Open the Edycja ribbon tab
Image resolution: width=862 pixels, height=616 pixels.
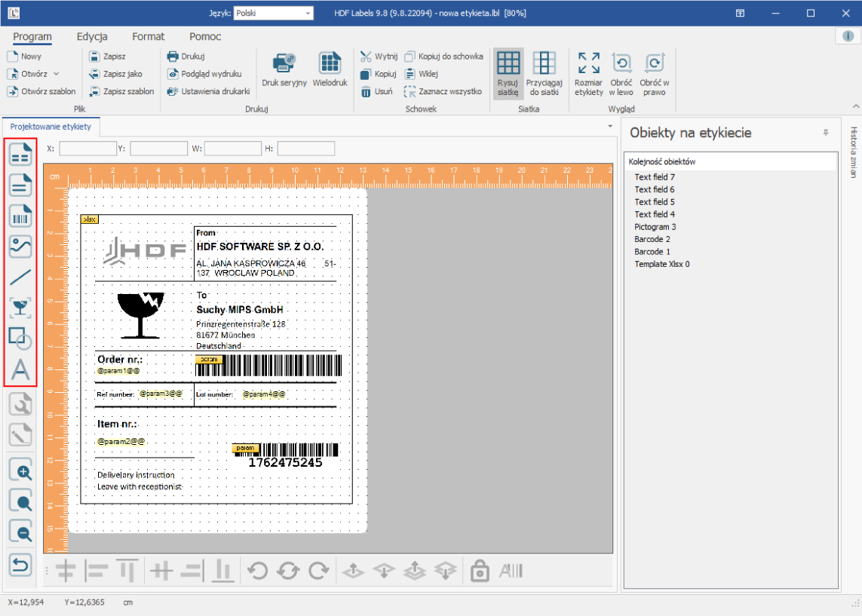click(92, 36)
